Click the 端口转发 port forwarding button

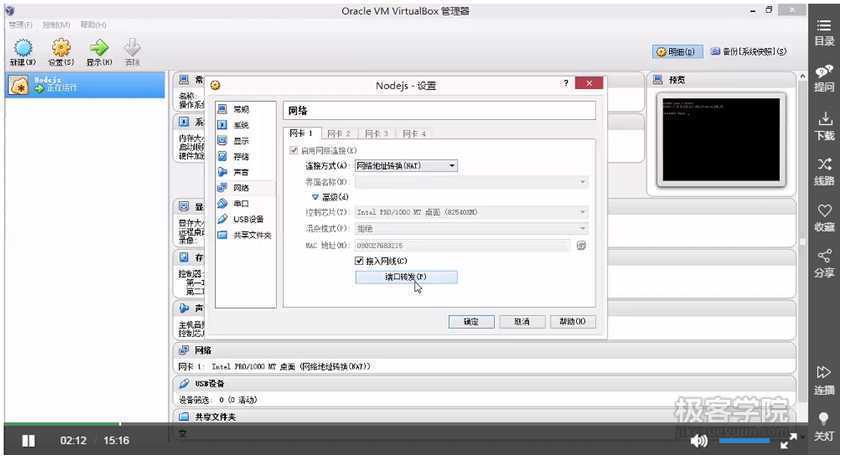406,277
